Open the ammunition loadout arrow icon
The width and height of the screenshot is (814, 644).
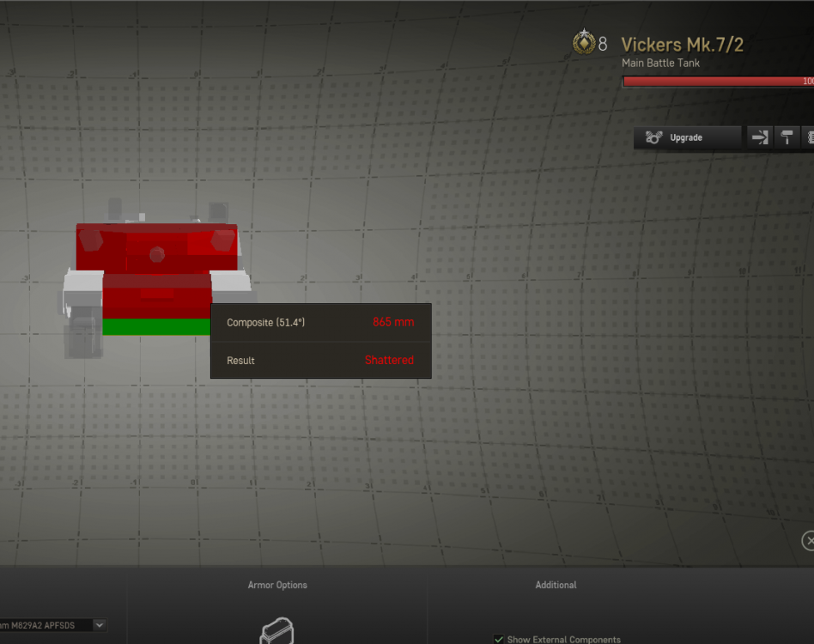[x=760, y=137]
